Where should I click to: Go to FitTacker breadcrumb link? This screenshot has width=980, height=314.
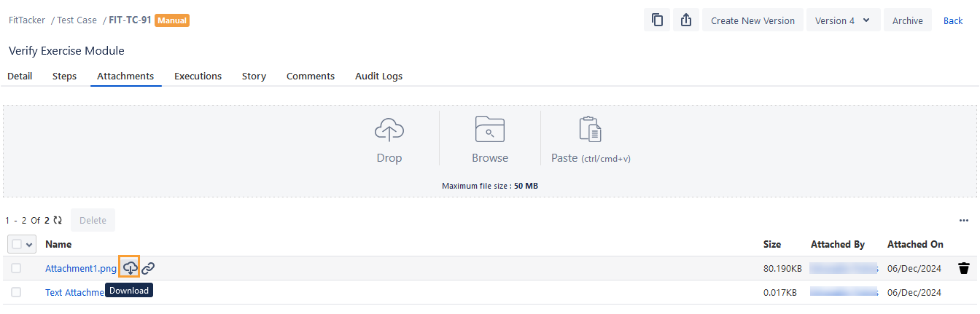tap(27, 20)
